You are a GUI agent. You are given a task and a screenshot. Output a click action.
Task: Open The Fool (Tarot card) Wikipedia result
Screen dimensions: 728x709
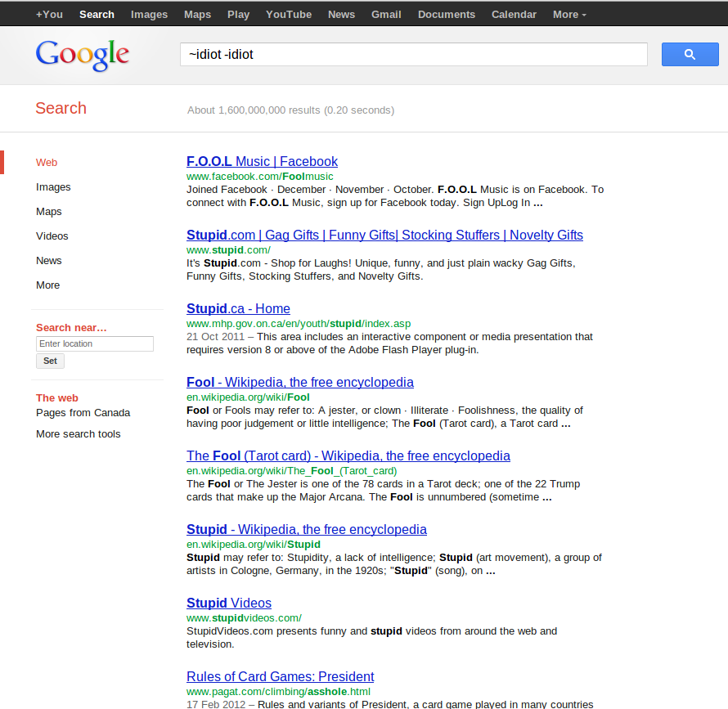348,456
